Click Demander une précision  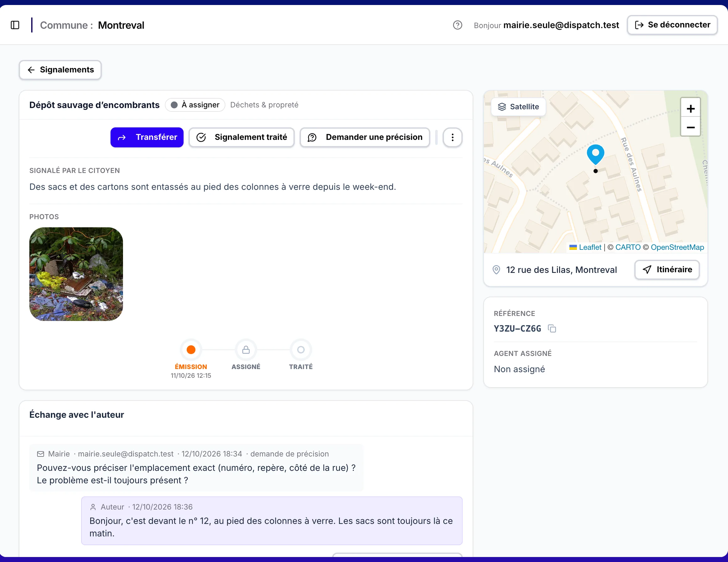click(x=365, y=137)
